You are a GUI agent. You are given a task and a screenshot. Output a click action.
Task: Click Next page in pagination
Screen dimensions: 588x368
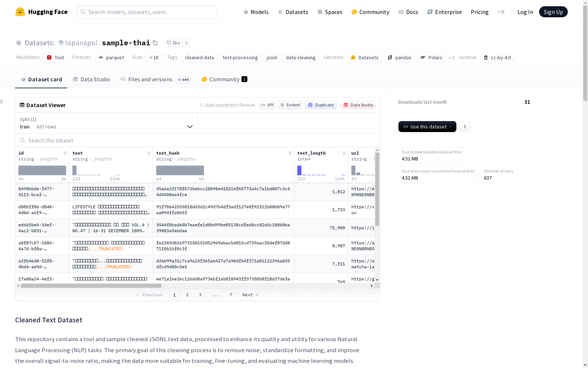250,295
